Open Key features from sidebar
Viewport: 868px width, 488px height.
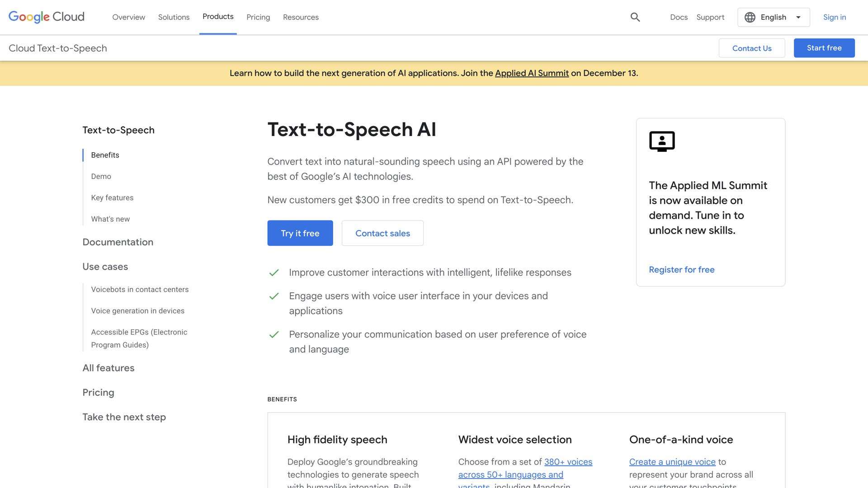pyautogui.click(x=112, y=197)
